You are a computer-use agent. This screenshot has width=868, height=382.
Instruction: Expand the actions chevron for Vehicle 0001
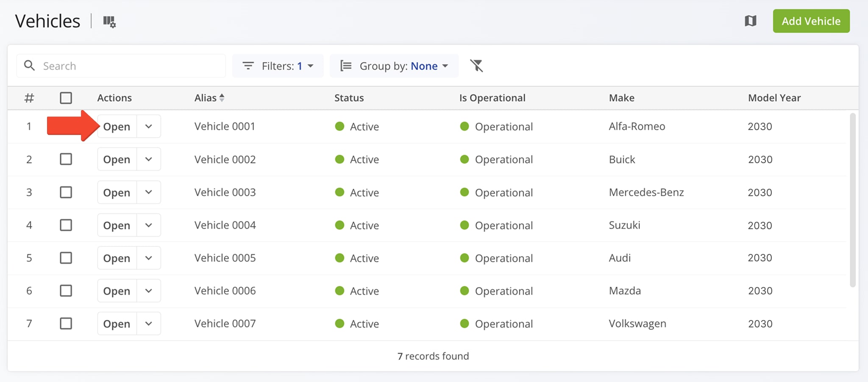(149, 126)
